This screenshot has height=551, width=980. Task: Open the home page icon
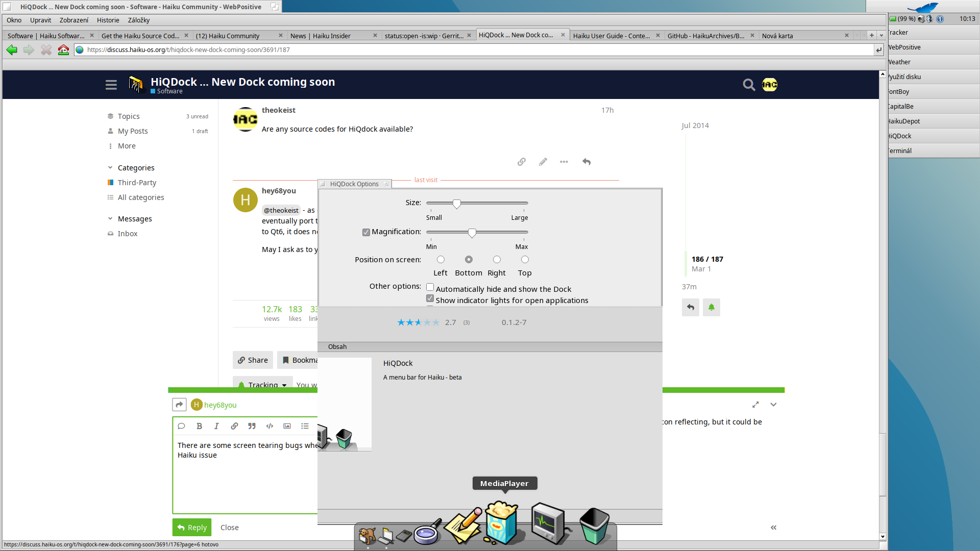point(63,49)
